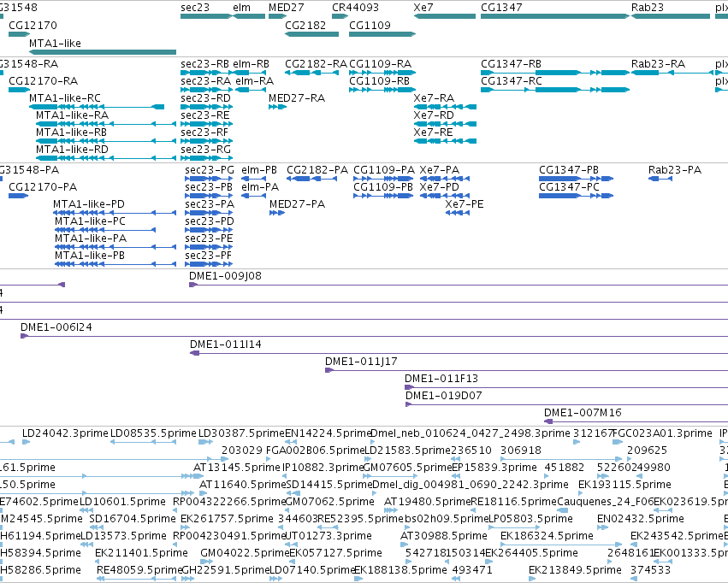Select BAC clone DME1-019D07
The width and height of the screenshot is (728, 583).
click(567, 405)
